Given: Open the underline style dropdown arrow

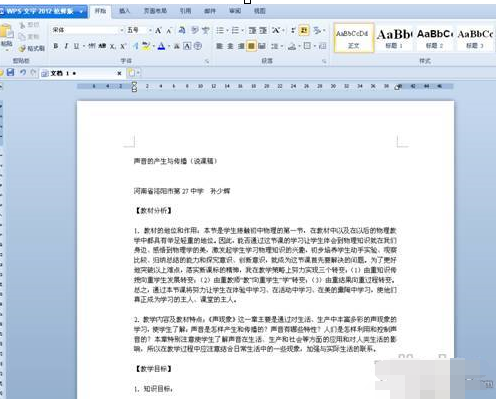Looking at the screenshot, I should tap(84, 46).
